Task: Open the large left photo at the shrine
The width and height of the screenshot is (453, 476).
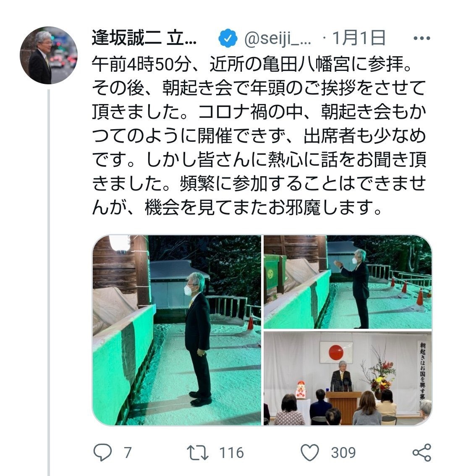Action: point(177,330)
